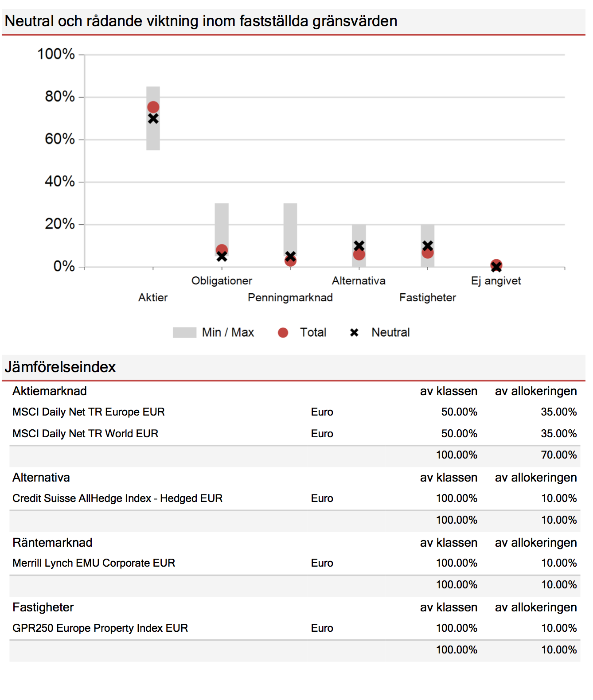Click the Jämförelseindex section title
The width and height of the screenshot is (593, 700).
60,367
